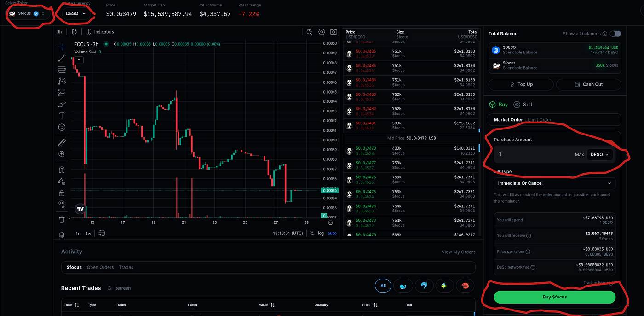Open the forecasting and measurement tools

click(62, 93)
